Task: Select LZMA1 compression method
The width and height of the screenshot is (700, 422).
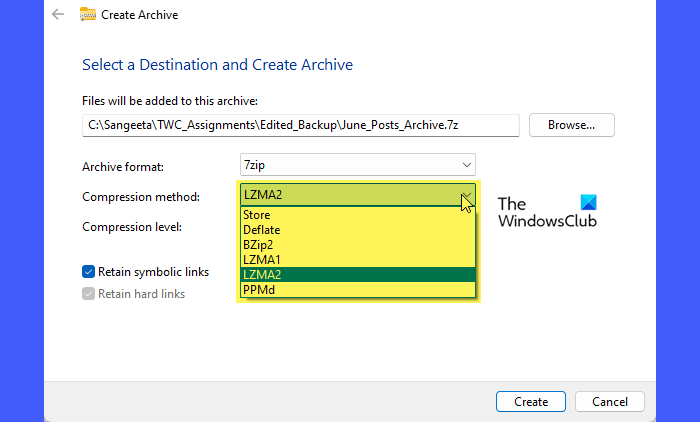Action: click(358, 260)
